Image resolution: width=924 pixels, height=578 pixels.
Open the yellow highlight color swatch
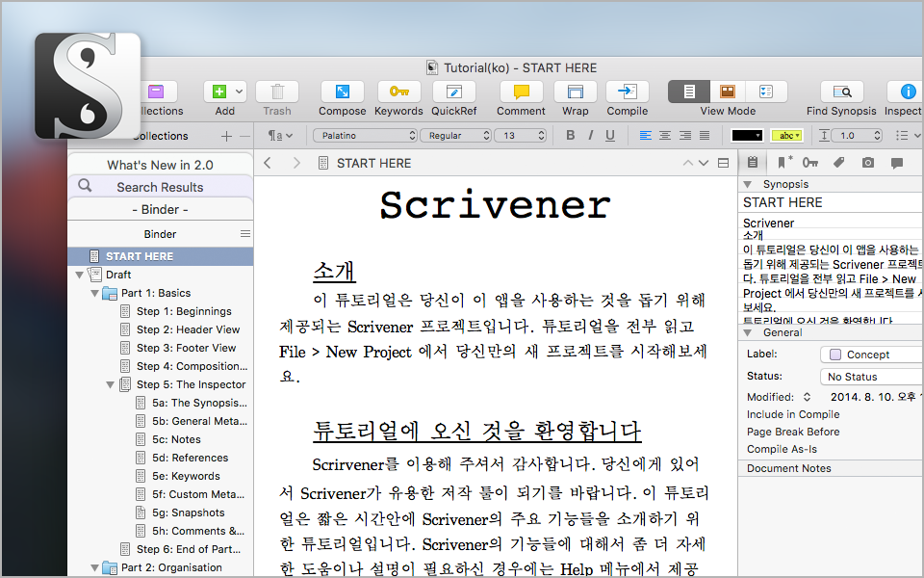[786, 136]
